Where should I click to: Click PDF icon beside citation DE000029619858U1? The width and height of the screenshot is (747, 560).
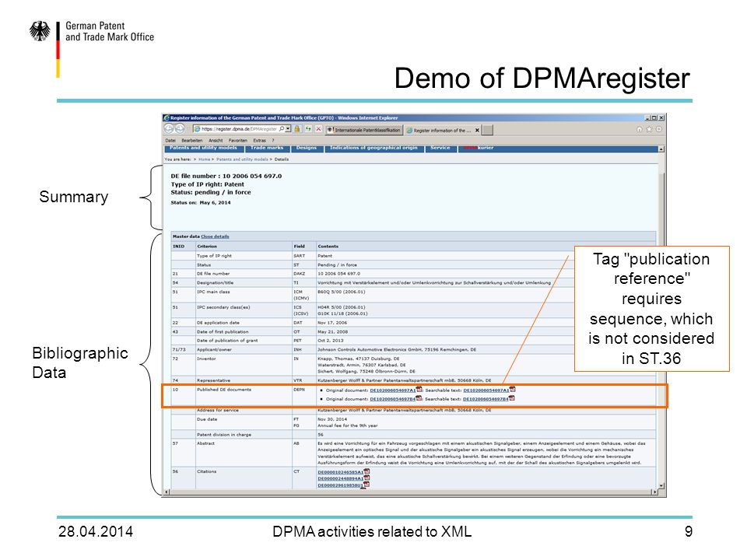click(366, 485)
